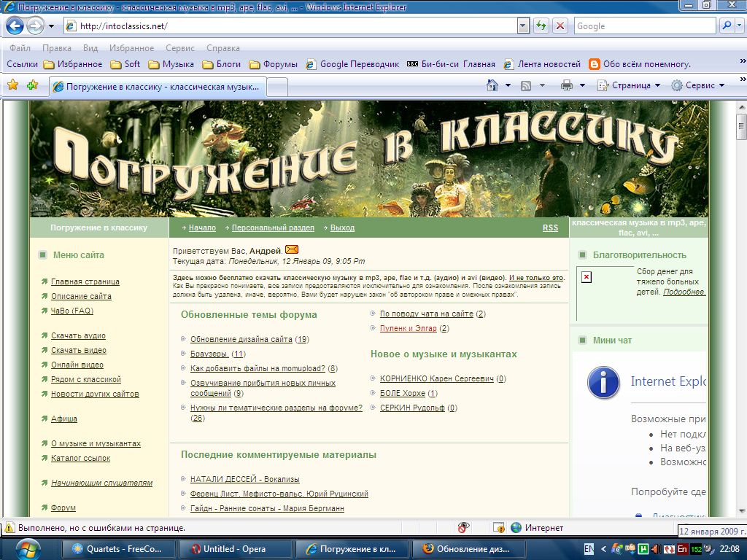
Task: Open the Обо всём понемногу Blogger bookmark
Action: click(640, 64)
